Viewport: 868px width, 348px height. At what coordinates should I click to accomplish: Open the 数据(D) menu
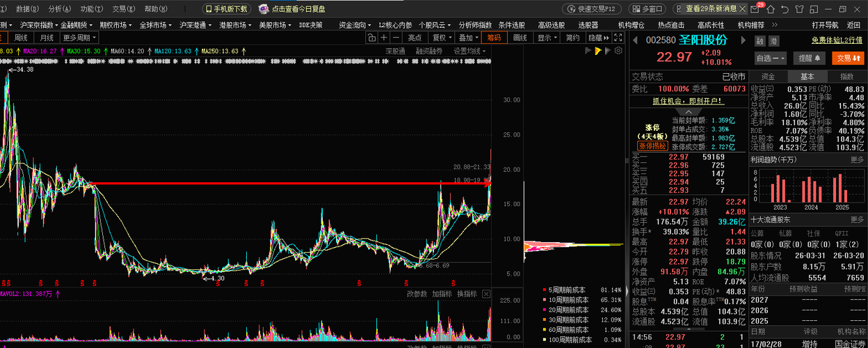(28, 9)
